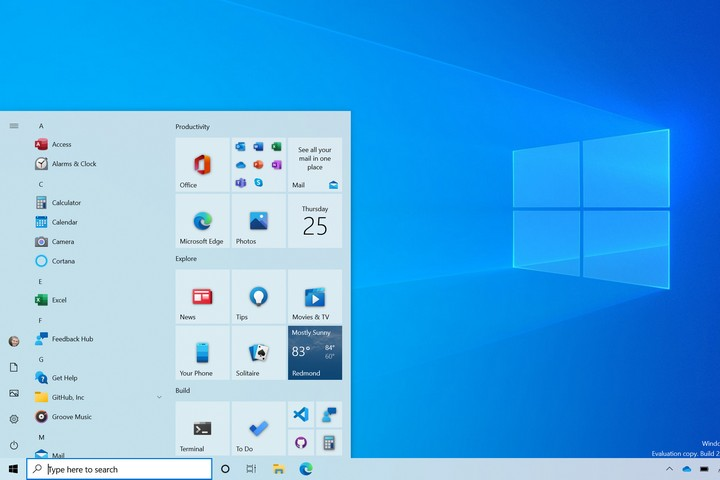Screen dimensions: 720x480
Task: Open Your Phone tile
Action: (202, 353)
